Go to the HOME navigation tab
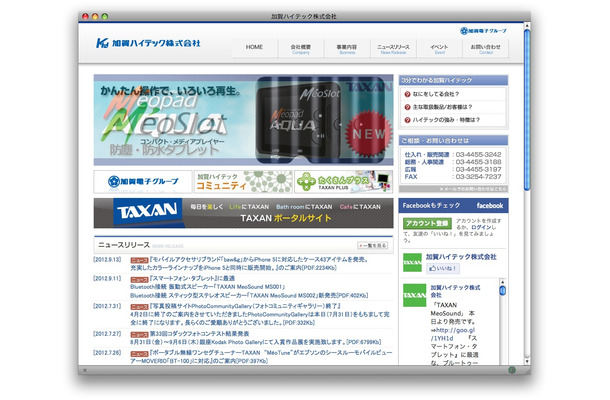Image resolution: width=610 pixels, height=400 pixels. click(x=254, y=47)
